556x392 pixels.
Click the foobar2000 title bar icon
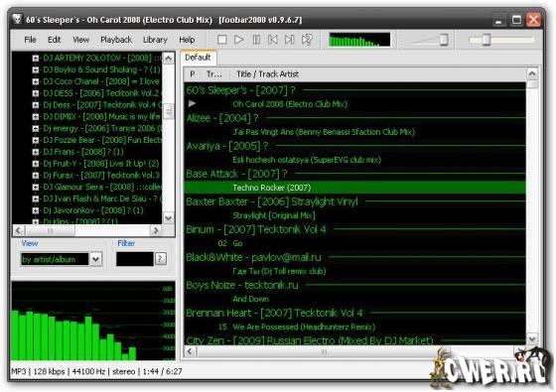click(17, 20)
